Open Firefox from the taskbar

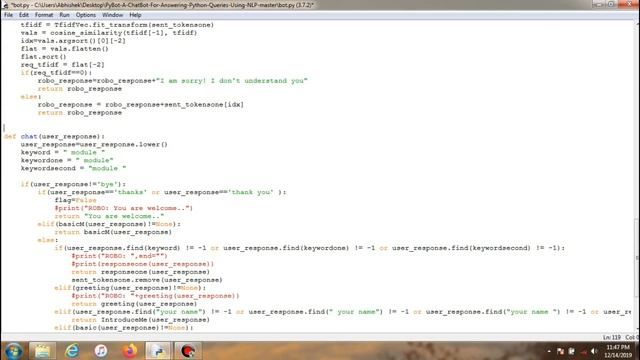[130, 351]
